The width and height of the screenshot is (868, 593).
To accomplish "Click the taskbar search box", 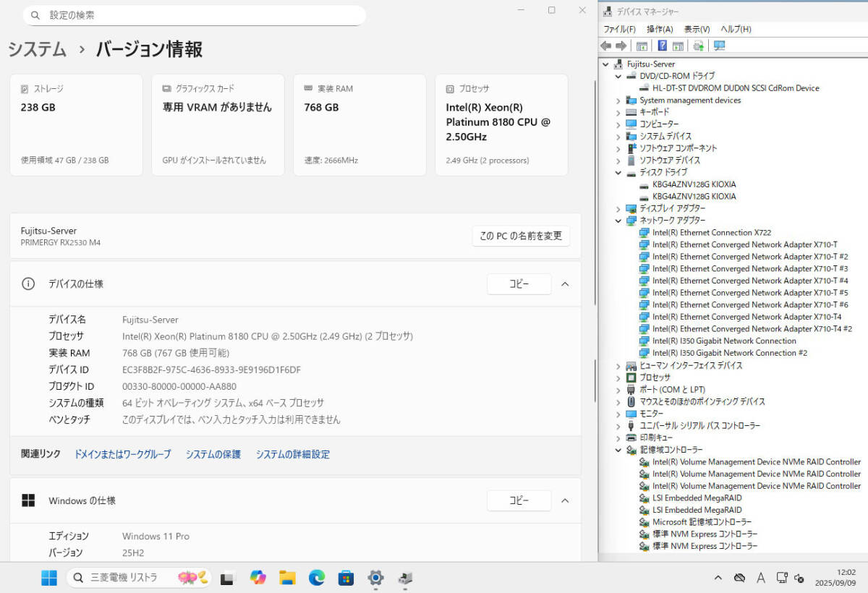I will click(140, 578).
